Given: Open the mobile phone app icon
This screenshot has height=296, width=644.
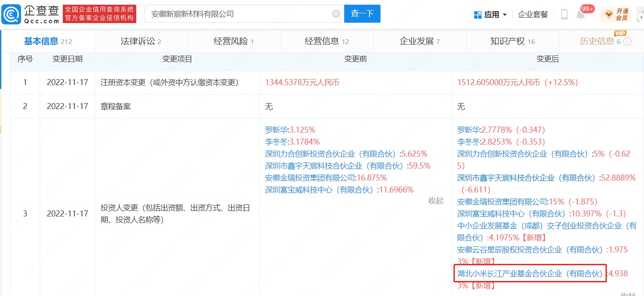Looking at the screenshot, I should 564,15.
